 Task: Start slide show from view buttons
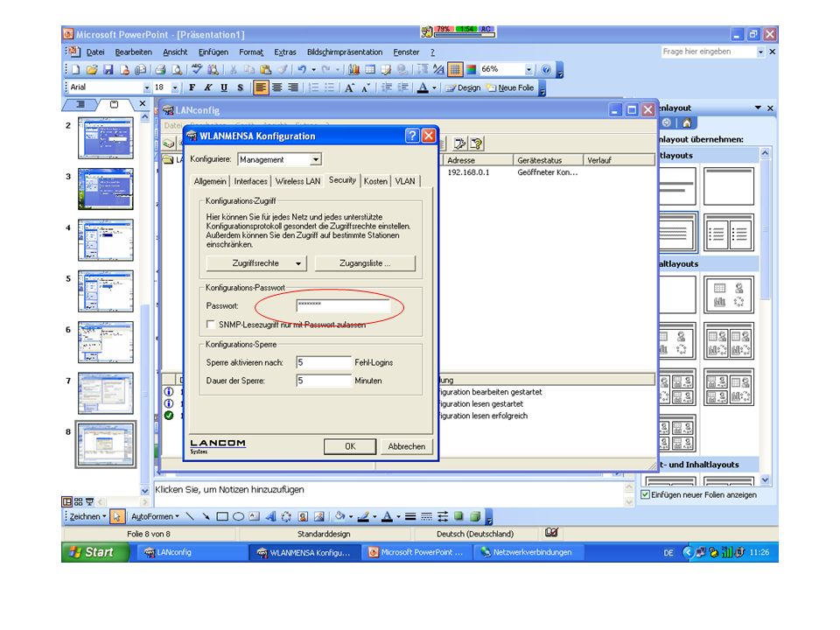click(89, 502)
